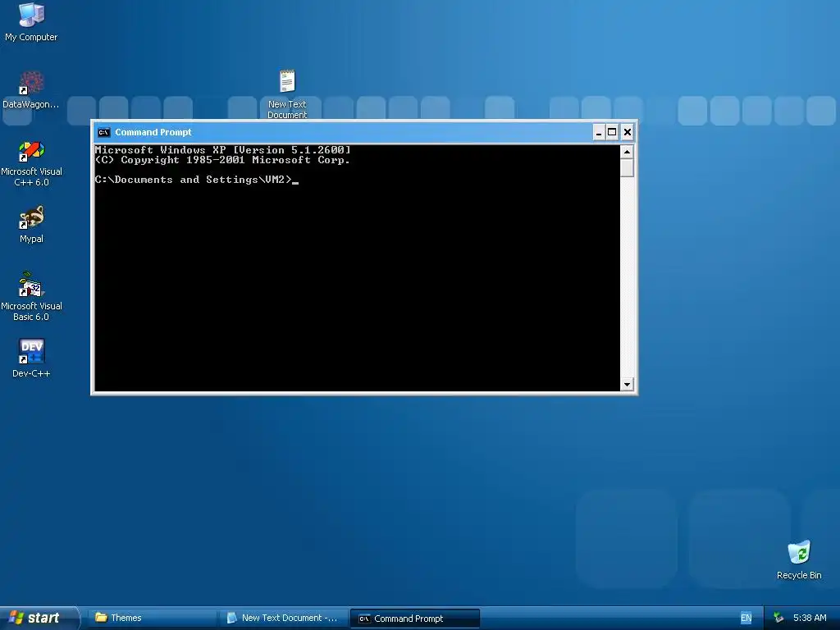
Task: Click the Command Prompt scrollbar thumb
Action: pyautogui.click(x=627, y=167)
